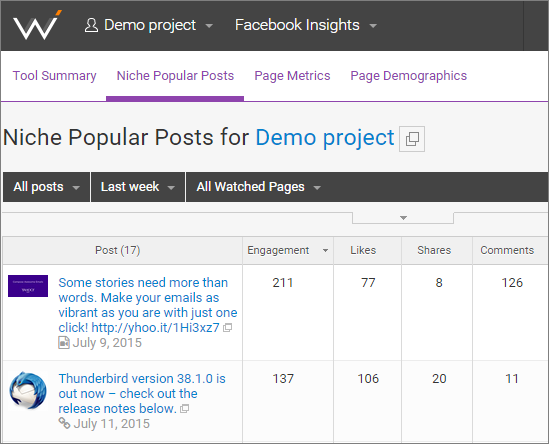Click the shares value 8
The image size is (549, 444).
tap(439, 283)
